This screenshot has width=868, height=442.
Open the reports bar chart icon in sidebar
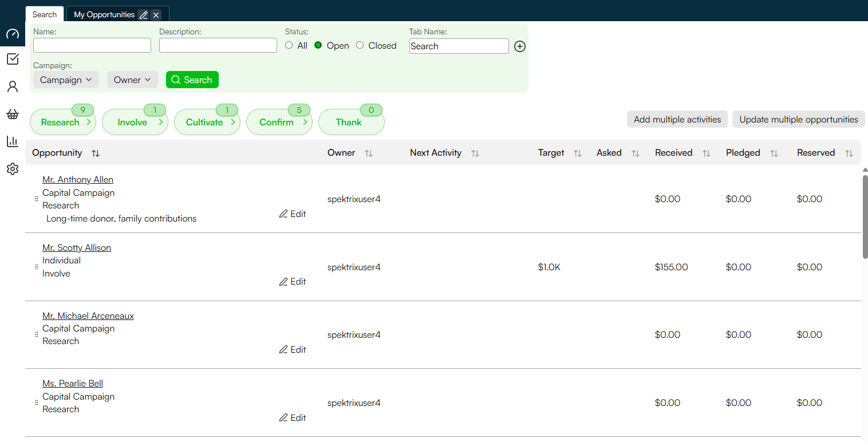(13, 141)
